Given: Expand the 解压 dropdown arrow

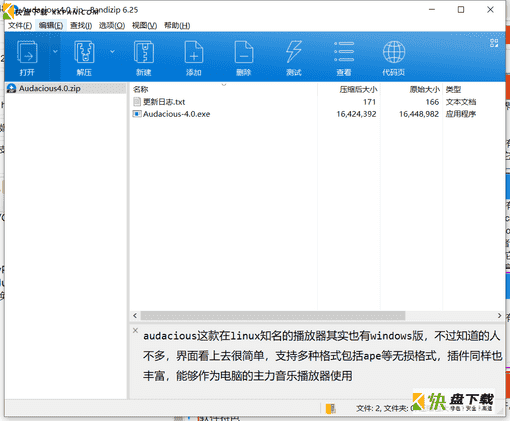Looking at the screenshot, I should [x=112, y=51].
